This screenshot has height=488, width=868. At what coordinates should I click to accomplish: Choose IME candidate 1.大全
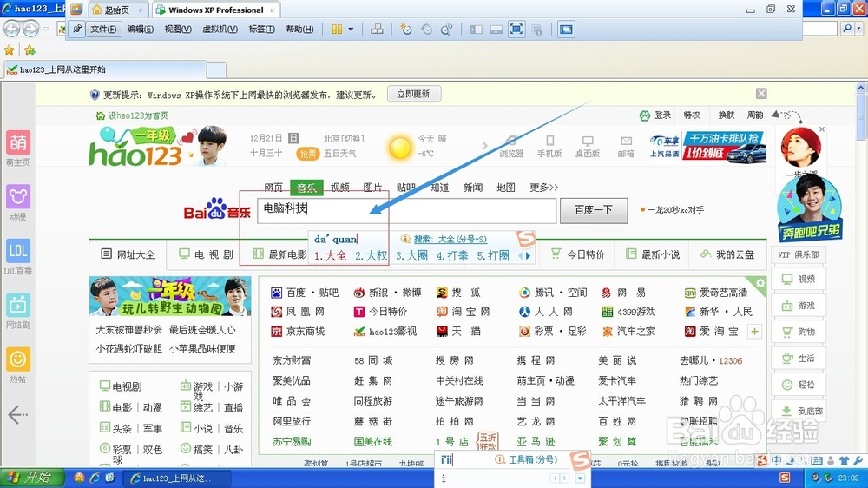click(x=331, y=256)
